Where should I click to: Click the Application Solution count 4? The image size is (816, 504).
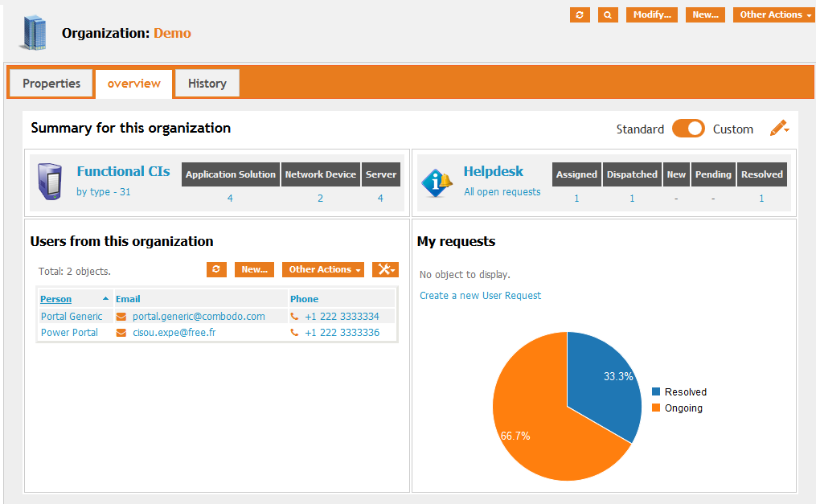(x=230, y=199)
